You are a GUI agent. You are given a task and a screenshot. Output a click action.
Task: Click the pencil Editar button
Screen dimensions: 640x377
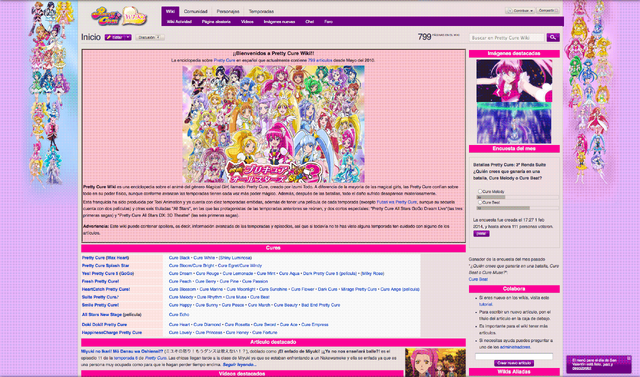point(115,37)
